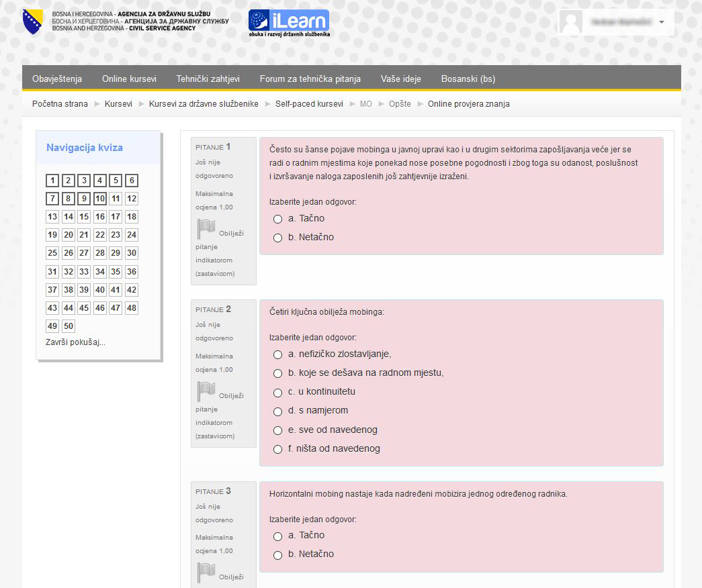Go to question 50 in quiz navigation
Screen dimensions: 702x588
tap(69, 326)
